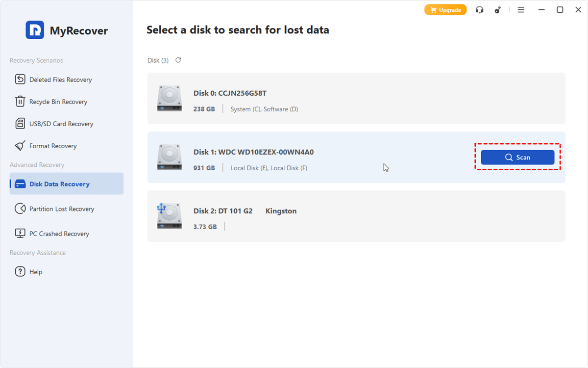The width and height of the screenshot is (588, 368).
Task: Select Disk Data Recovery item
Action: point(67,184)
